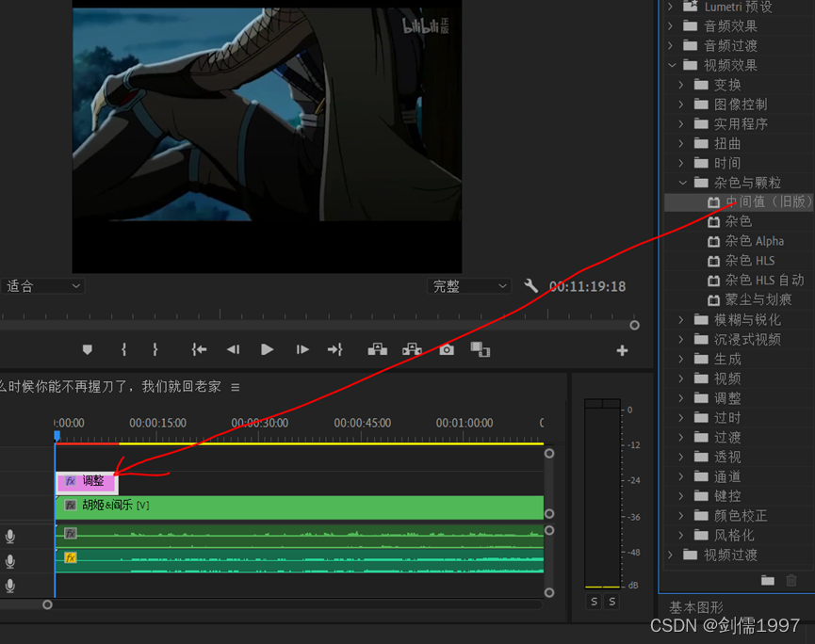The image size is (815, 644).
Task: Click the Extract button
Action: (412, 349)
